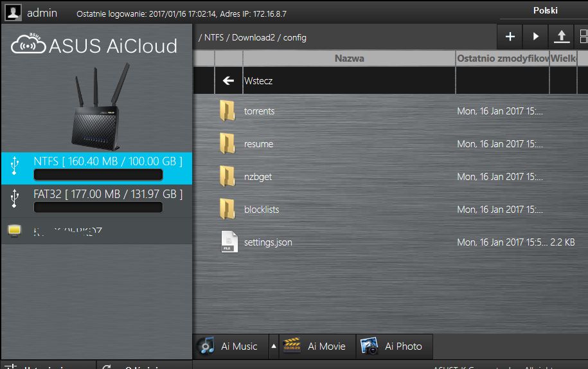Viewport: 588px width, 369px height.
Task: Sort by the Nazwa column header
Action: coord(349,58)
